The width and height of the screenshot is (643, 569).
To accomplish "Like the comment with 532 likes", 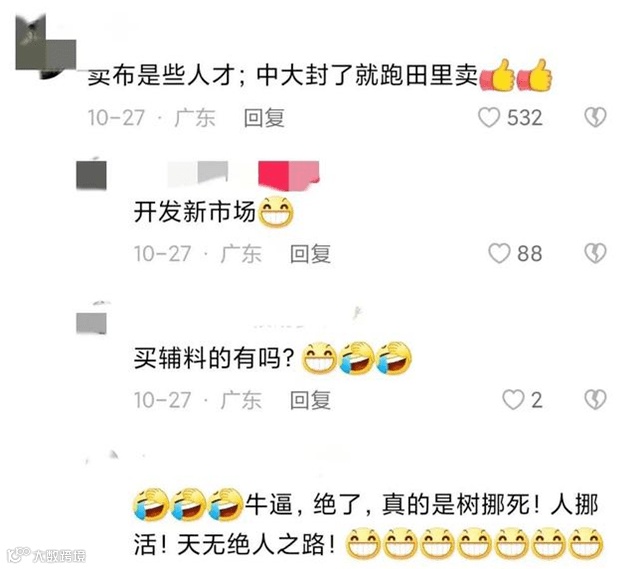I will (489, 117).
